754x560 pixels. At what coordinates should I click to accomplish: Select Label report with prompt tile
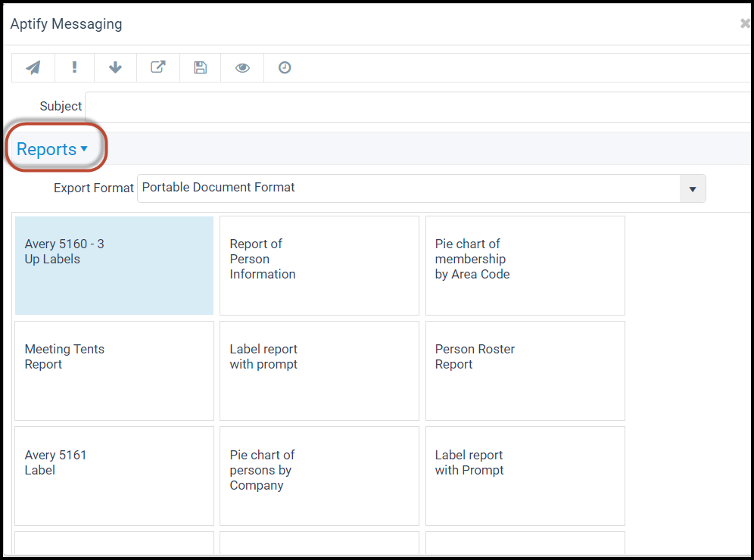[319, 371]
